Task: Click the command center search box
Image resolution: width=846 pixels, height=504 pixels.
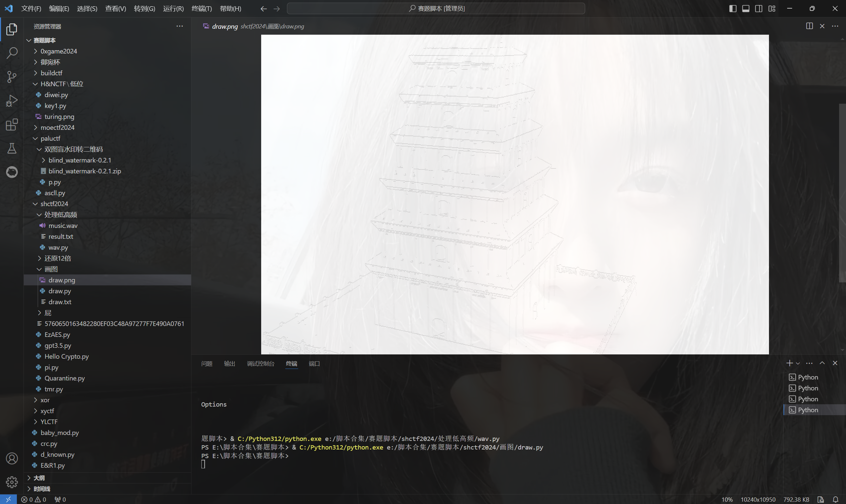Action: [436, 9]
